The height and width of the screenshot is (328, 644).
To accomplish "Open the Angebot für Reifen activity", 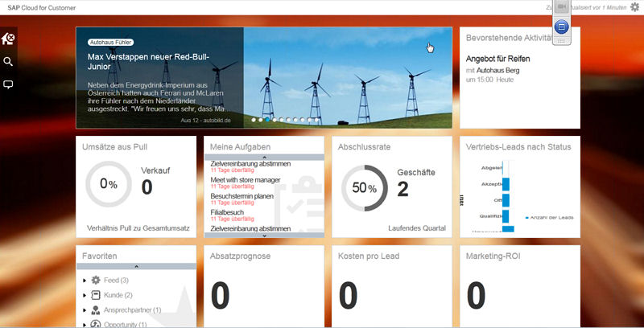I will click(497, 59).
